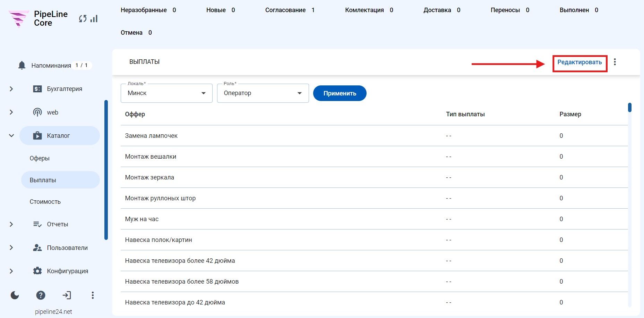Expand the web section chevron
Image resolution: width=644 pixels, height=318 pixels.
coord(11,112)
